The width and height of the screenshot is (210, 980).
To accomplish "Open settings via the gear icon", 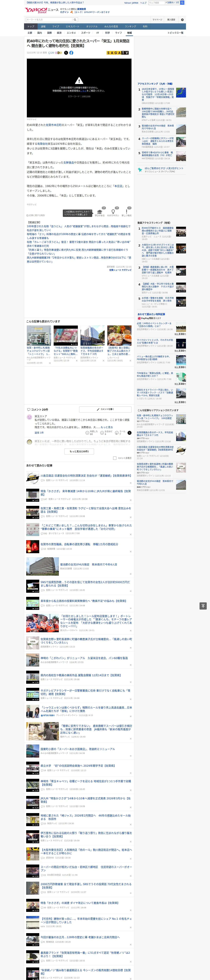I will [x=182, y=20].
